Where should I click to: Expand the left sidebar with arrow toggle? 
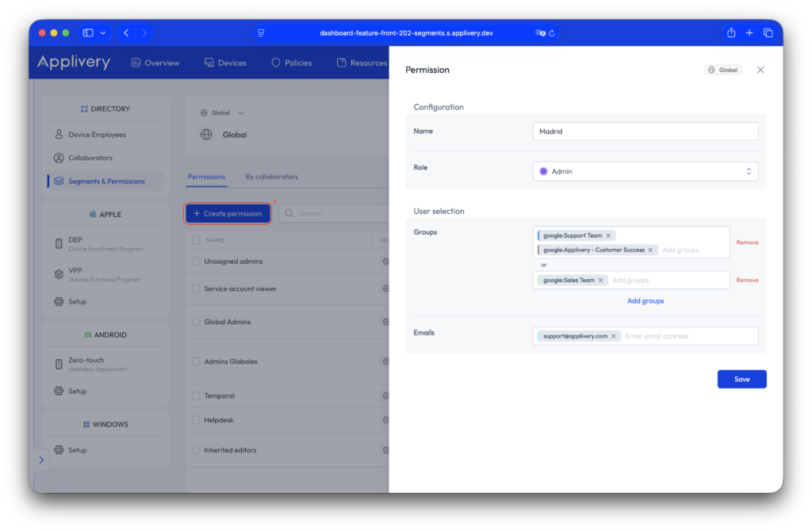(41, 460)
